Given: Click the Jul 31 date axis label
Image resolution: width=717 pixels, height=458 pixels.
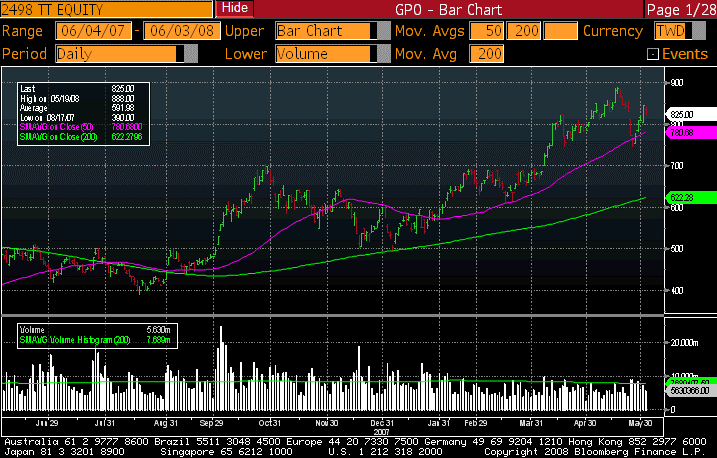Looking at the screenshot, I should coord(105,423).
